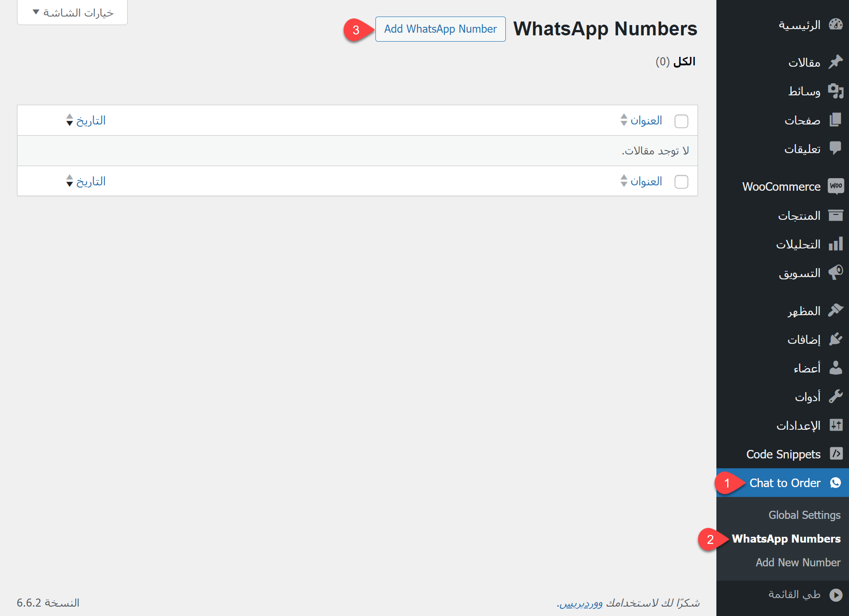This screenshot has height=616, width=849.
Task: Open the أعضاء users menu
Action: pyautogui.click(x=783, y=368)
